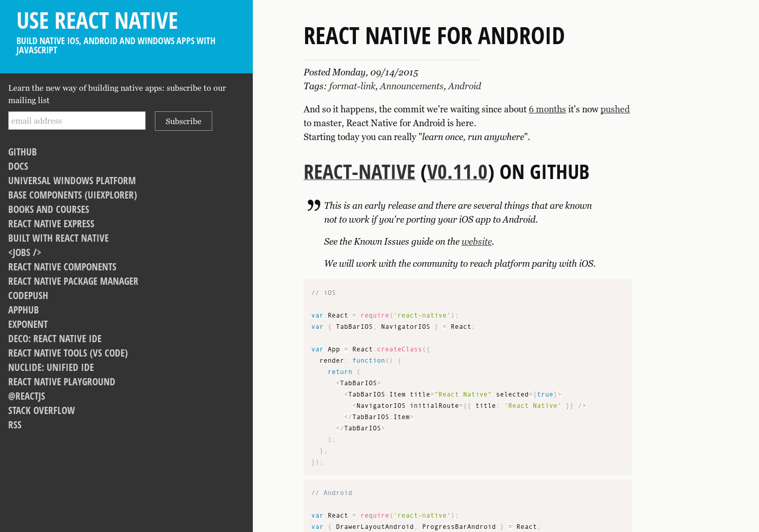Open the '6 months' link
The image size is (759, 532).
[547, 109]
